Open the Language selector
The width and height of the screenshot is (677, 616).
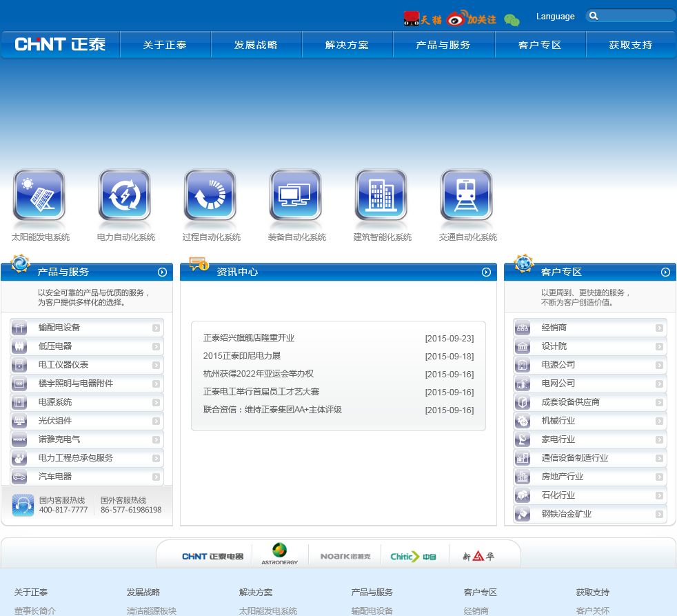coord(555,17)
